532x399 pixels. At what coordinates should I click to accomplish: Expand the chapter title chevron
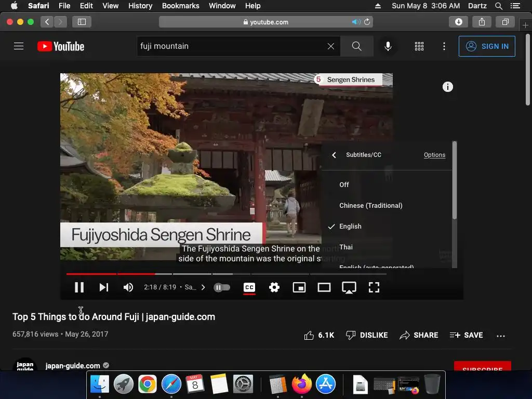203,287
